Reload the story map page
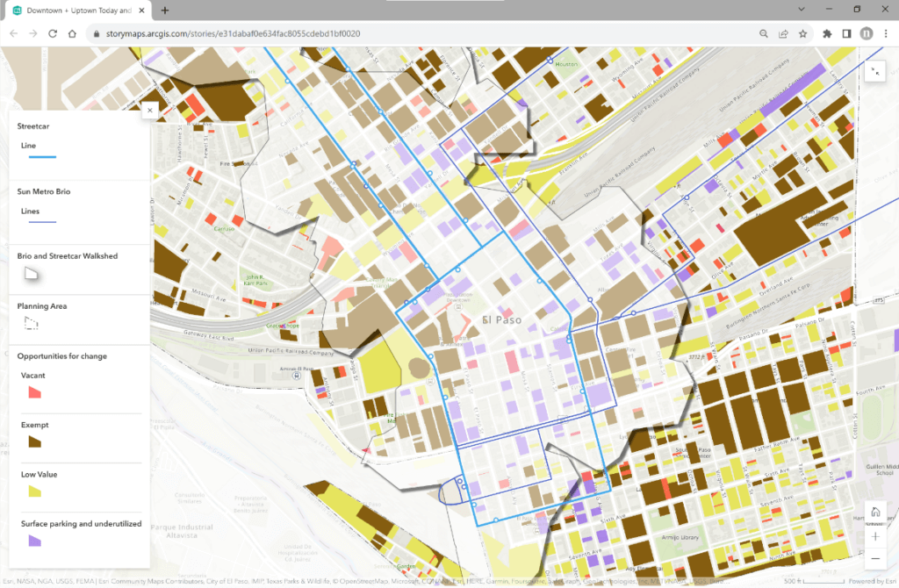Viewport: 899px width, 588px height. (x=53, y=34)
